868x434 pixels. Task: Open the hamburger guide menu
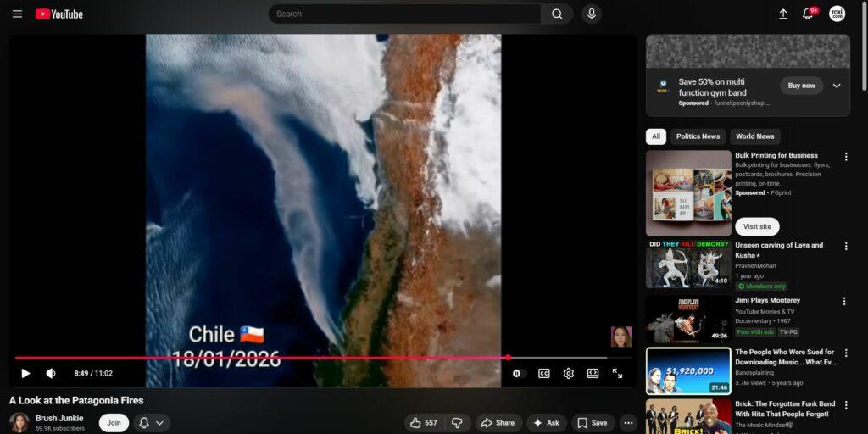pos(17,14)
